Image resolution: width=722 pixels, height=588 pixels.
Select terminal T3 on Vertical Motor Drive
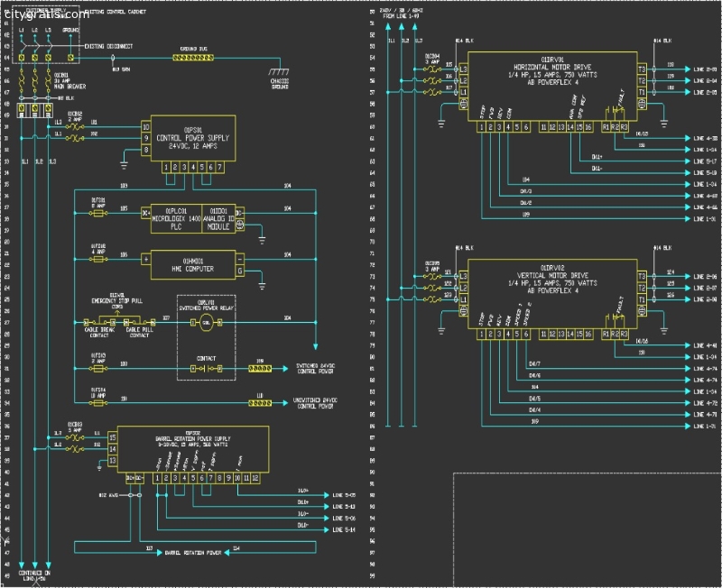pyautogui.click(x=641, y=275)
